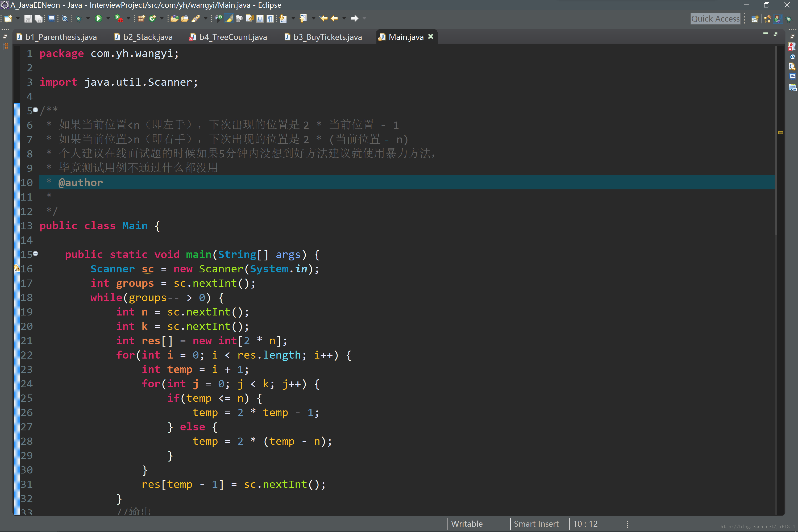Click the Run External Tools icon
Viewport: 798px width, 532px height.
tap(118, 18)
